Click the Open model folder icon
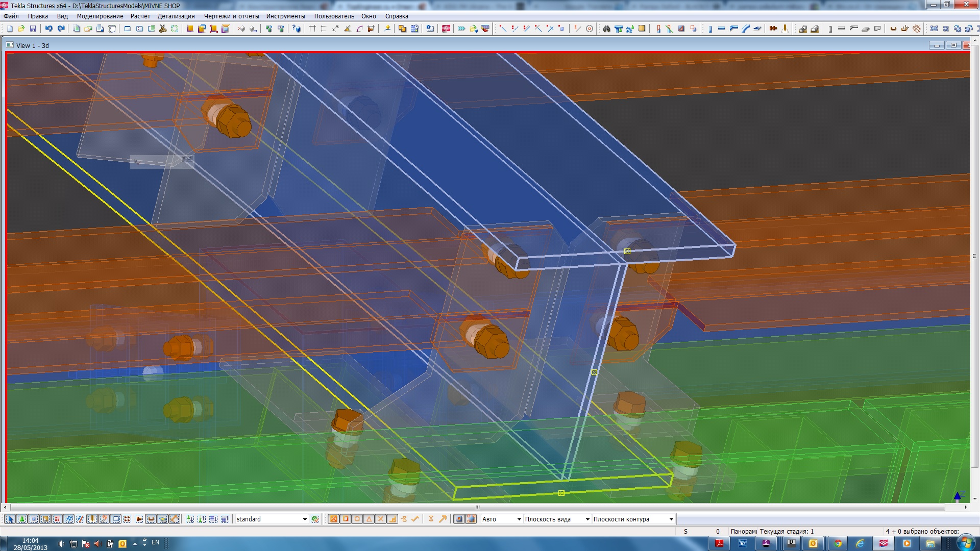The height and width of the screenshot is (551, 980). coord(21,29)
